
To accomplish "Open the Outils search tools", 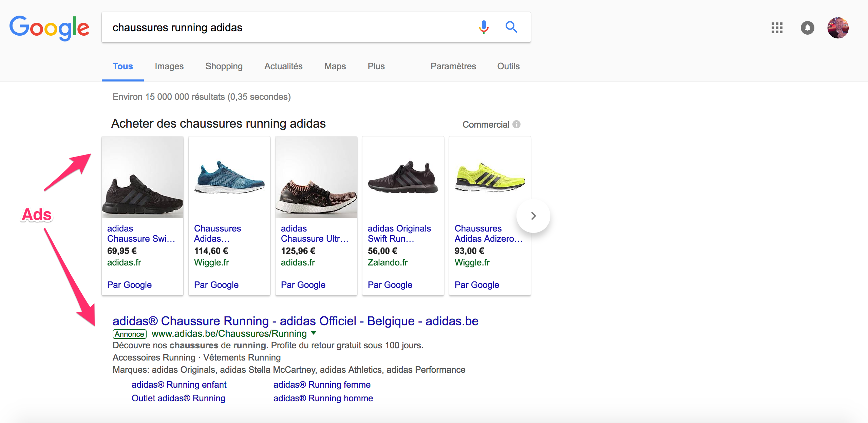I will tap(508, 66).
